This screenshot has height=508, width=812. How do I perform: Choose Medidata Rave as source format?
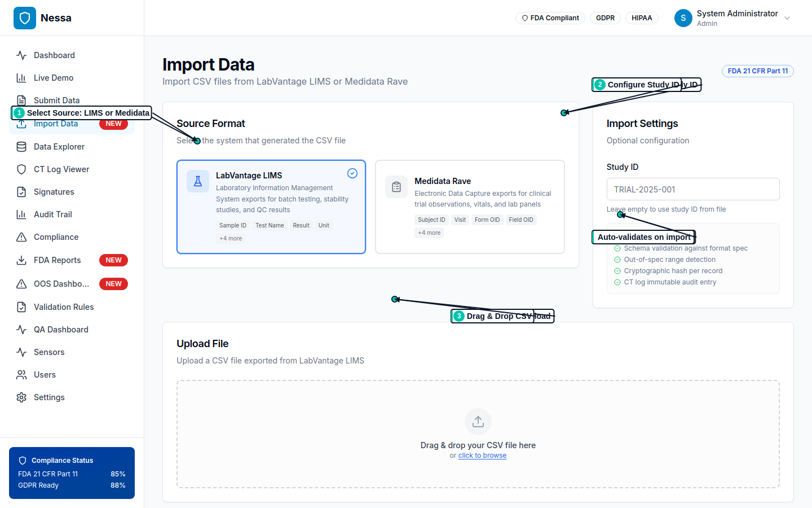tap(470, 207)
